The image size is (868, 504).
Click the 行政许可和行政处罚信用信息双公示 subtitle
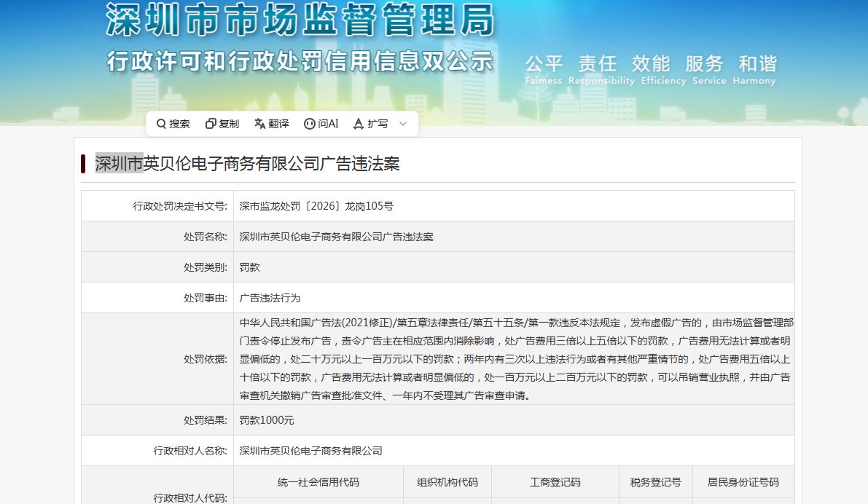point(300,61)
